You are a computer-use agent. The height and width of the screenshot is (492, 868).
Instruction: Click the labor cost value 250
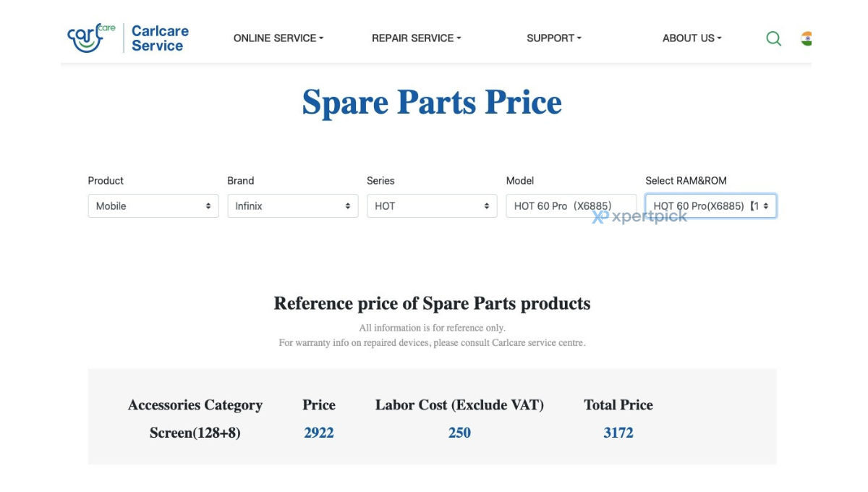(459, 433)
